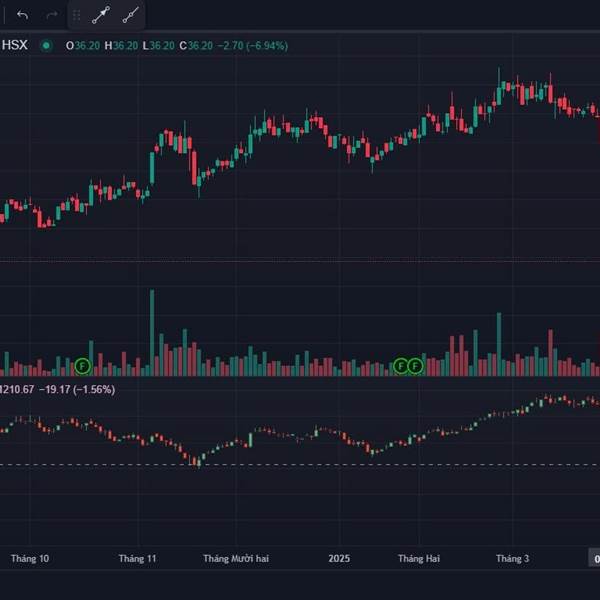Image resolution: width=600 pixels, height=600 pixels.
Task: Click the 2025 year label on time axis
Action: tap(340, 559)
